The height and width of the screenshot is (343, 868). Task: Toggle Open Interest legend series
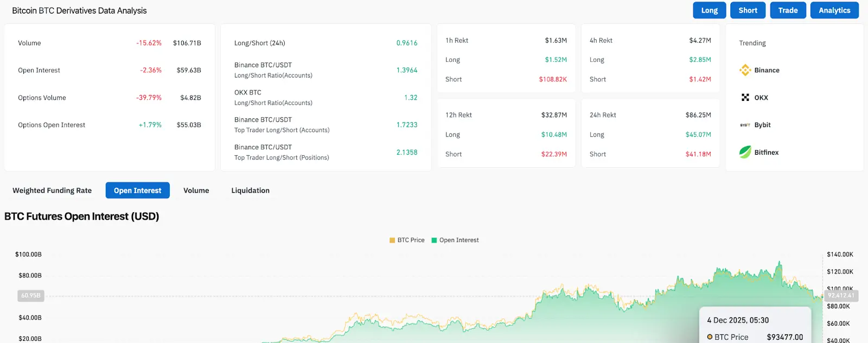[455, 240]
